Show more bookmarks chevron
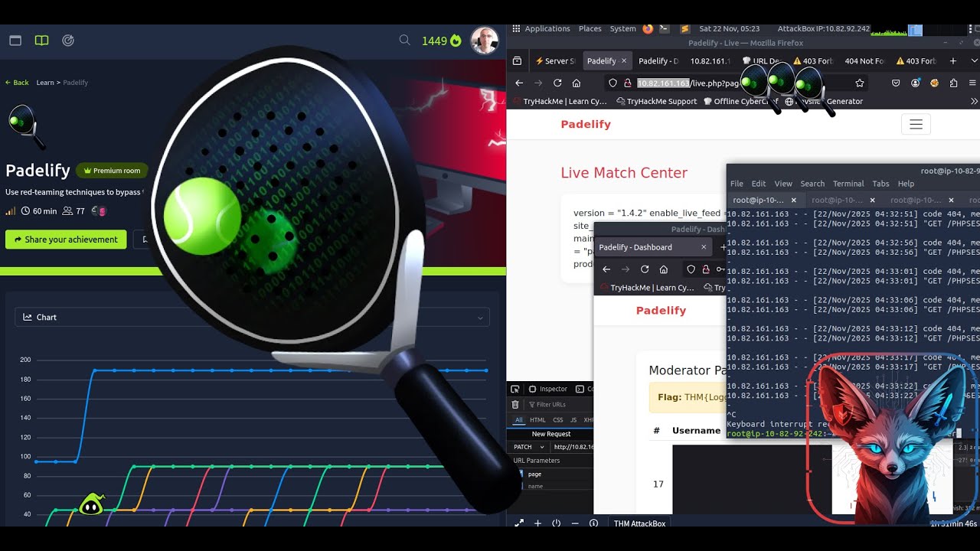The image size is (980, 551). click(974, 101)
